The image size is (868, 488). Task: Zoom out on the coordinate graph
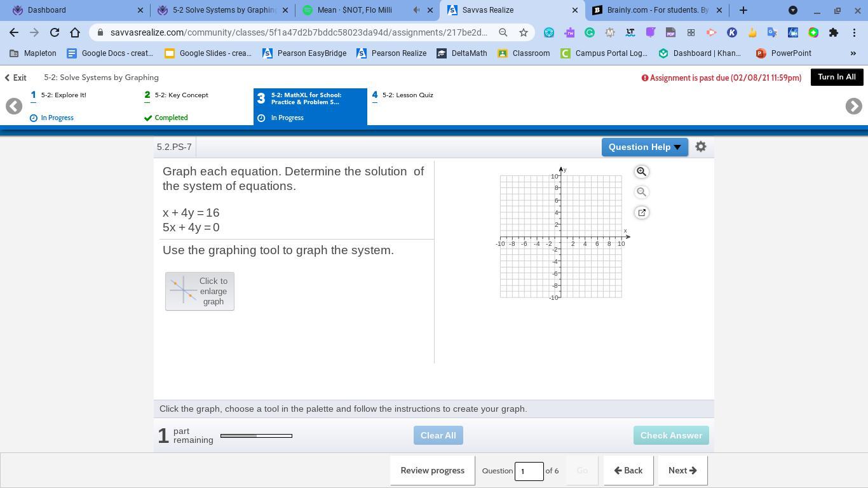pos(641,192)
